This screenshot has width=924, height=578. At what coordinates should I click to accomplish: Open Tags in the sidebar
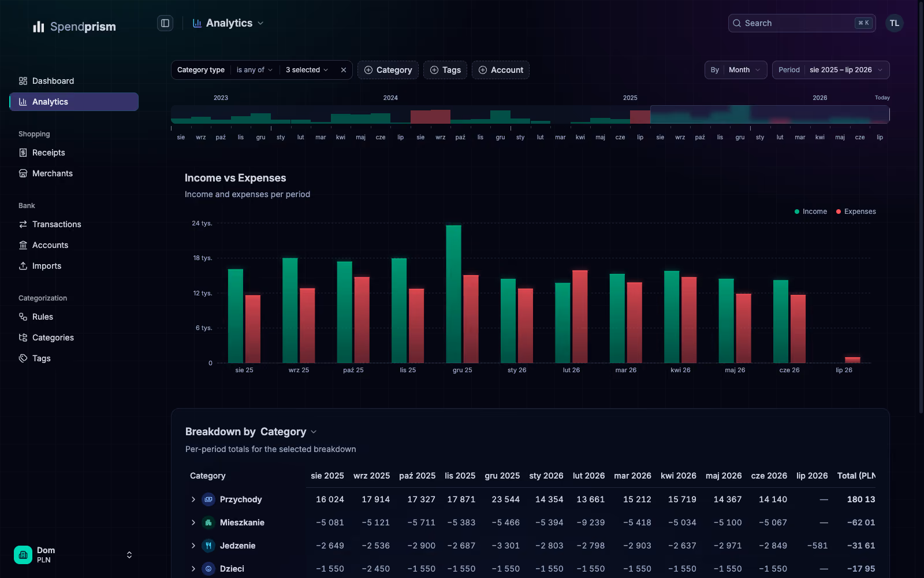[x=74, y=358]
